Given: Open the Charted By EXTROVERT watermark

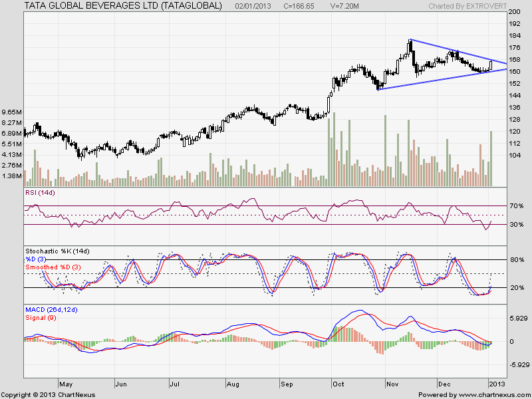Looking at the screenshot, I should tap(465, 5).
